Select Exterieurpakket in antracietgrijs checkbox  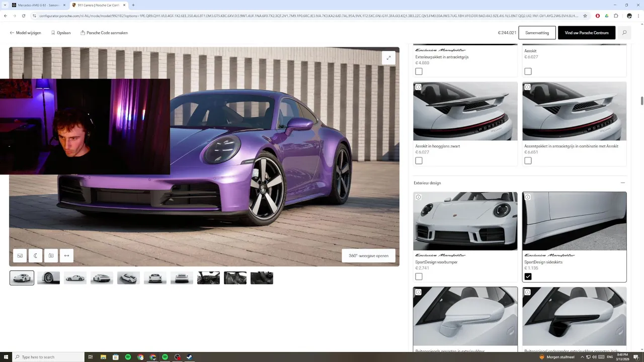pos(419,71)
